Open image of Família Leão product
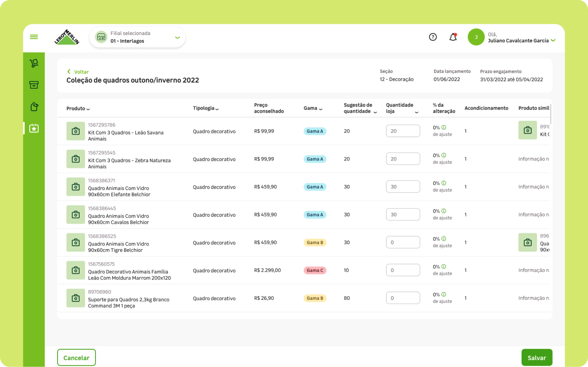 (x=76, y=270)
